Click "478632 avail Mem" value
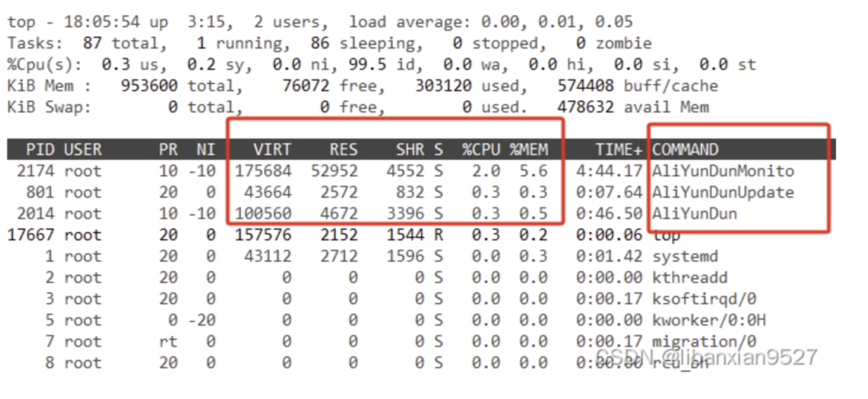 click(x=632, y=107)
